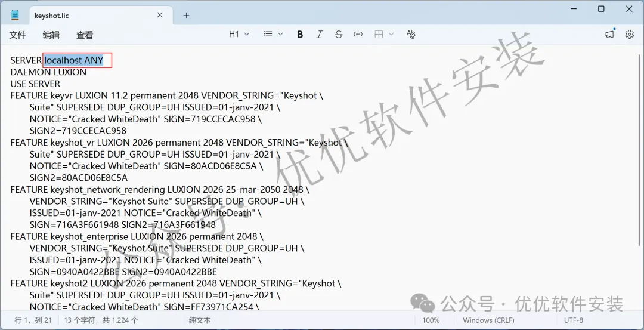This screenshot has height=330, width=644.
Task: Maximize the Notepad window
Action: [x=601, y=8]
